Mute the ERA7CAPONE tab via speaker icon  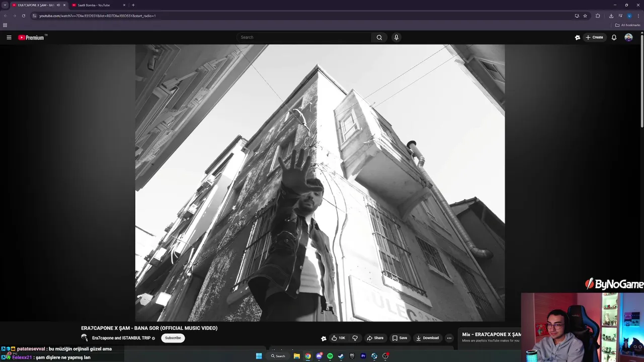pos(58,5)
